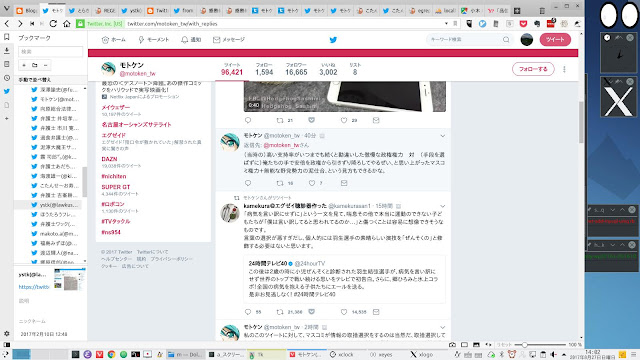Viewport: 640px width, 360px height.
Task: Click the Follow button
Action: 533,69
